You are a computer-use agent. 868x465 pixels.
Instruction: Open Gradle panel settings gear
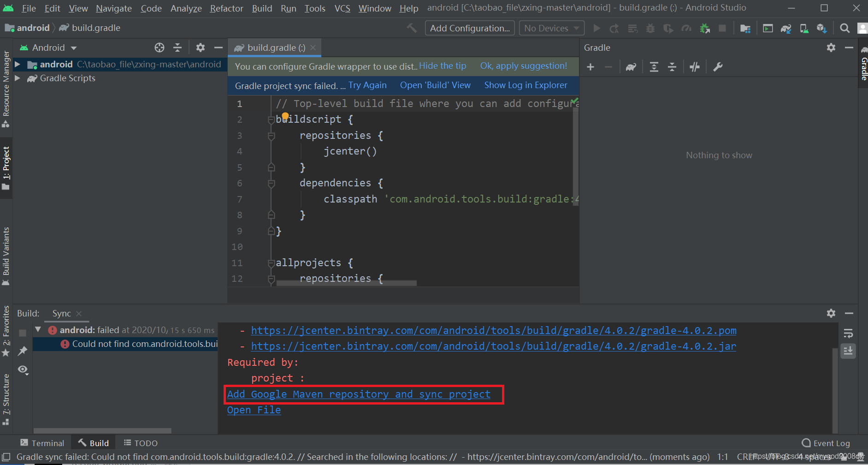(x=831, y=48)
